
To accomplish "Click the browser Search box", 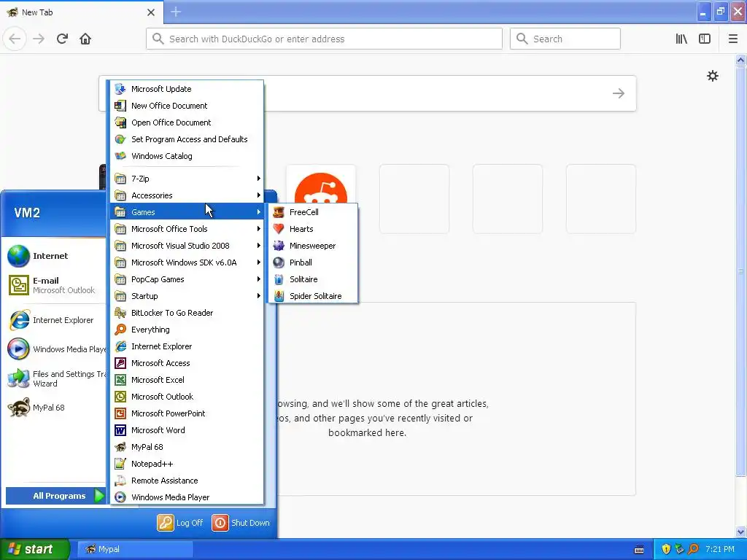I will [x=565, y=39].
